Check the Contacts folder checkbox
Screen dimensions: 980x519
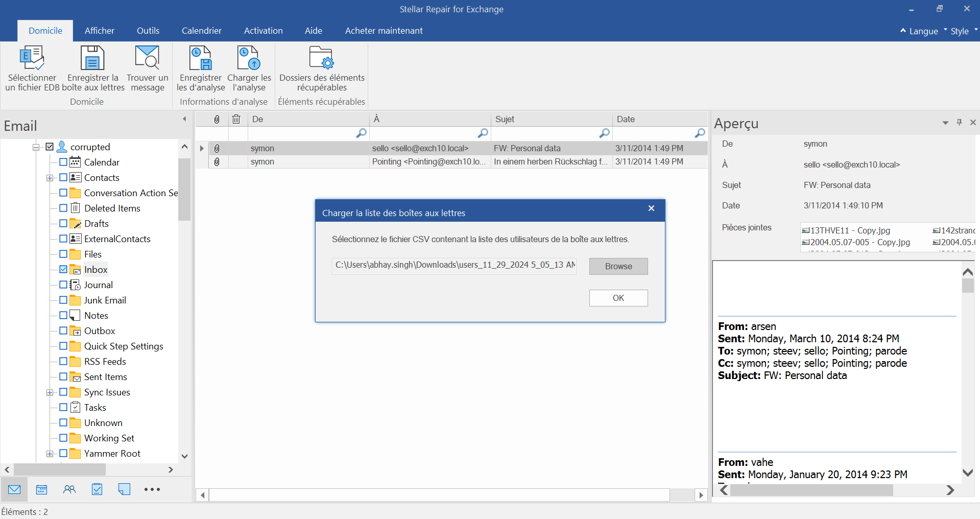(x=63, y=177)
